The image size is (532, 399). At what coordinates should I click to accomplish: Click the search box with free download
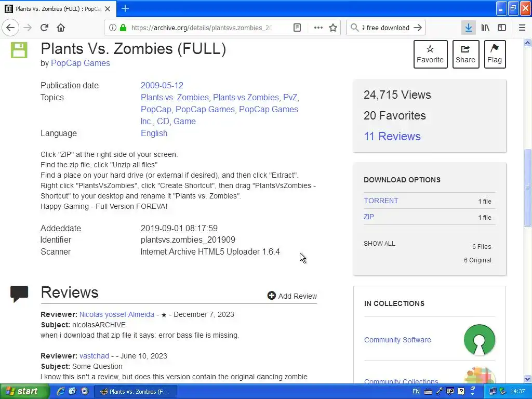[385, 28]
